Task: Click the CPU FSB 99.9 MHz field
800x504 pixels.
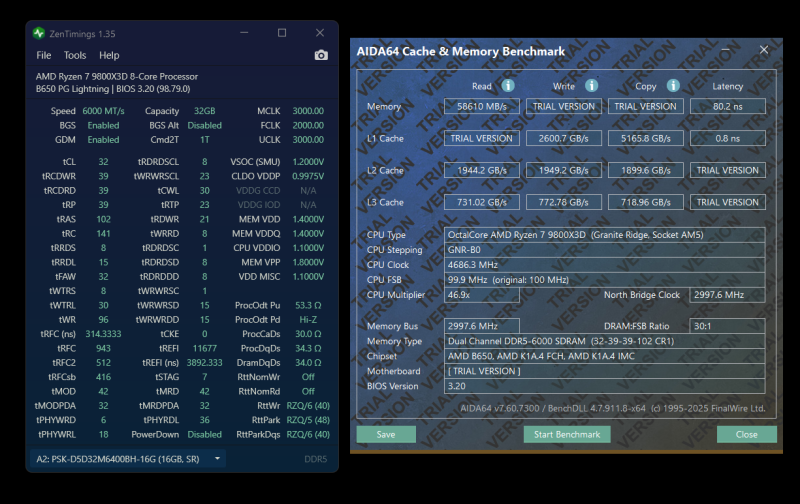Action: (x=605, y=280)
